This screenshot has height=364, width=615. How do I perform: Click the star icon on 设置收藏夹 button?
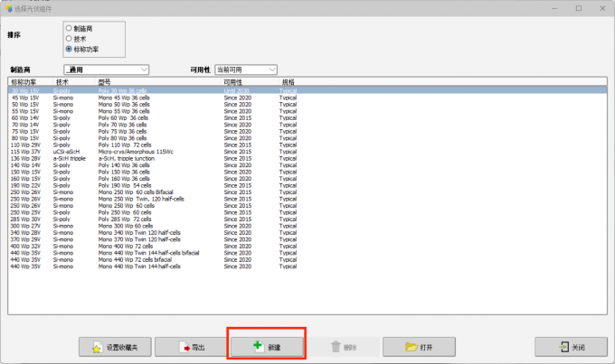coord(94,347)
